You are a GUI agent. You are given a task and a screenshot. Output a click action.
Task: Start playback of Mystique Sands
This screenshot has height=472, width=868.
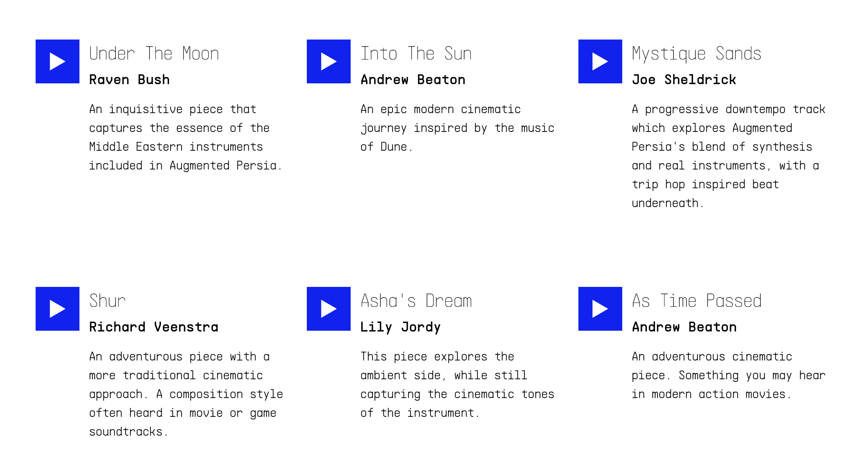[600, 61]
